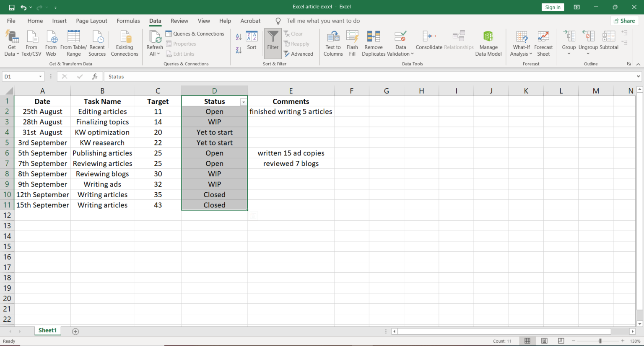Expand the What-If Analysis dropdown
Viewport: 644px width, 346px height.
point(521,43)
